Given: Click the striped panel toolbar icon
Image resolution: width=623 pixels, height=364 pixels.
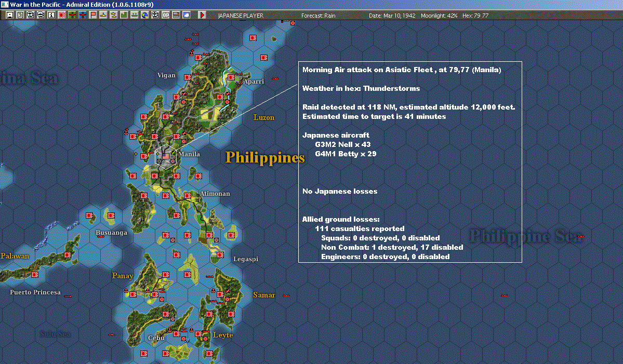Looking at the screenshot, I should tap(176, 15).
